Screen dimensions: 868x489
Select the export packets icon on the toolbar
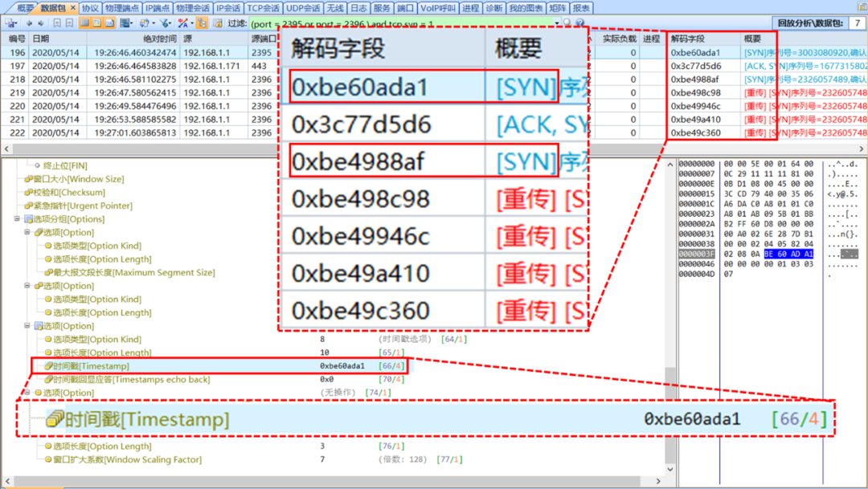pyautogui.click(x=10, y=22)
